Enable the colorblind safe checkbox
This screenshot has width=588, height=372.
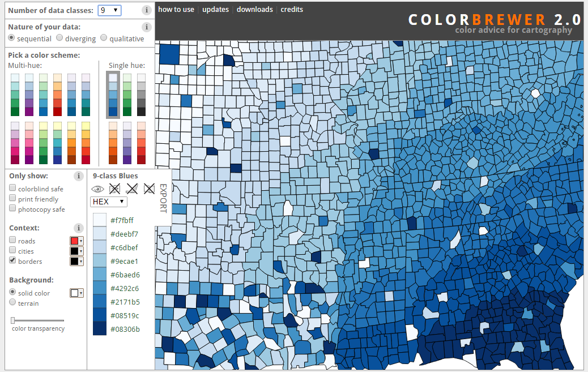(x=12, y=187)
